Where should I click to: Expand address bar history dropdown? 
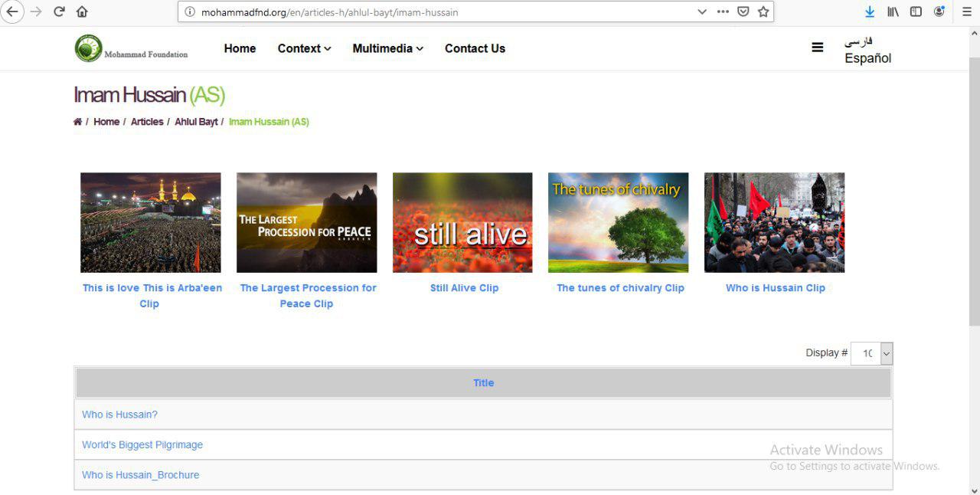[702, 11]
